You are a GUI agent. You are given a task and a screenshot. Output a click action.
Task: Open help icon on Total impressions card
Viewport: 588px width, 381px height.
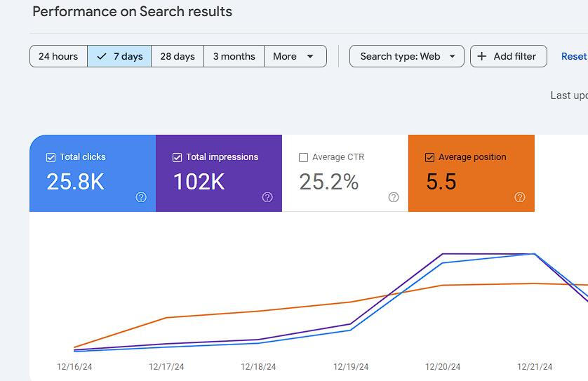(x=267, y=197)
